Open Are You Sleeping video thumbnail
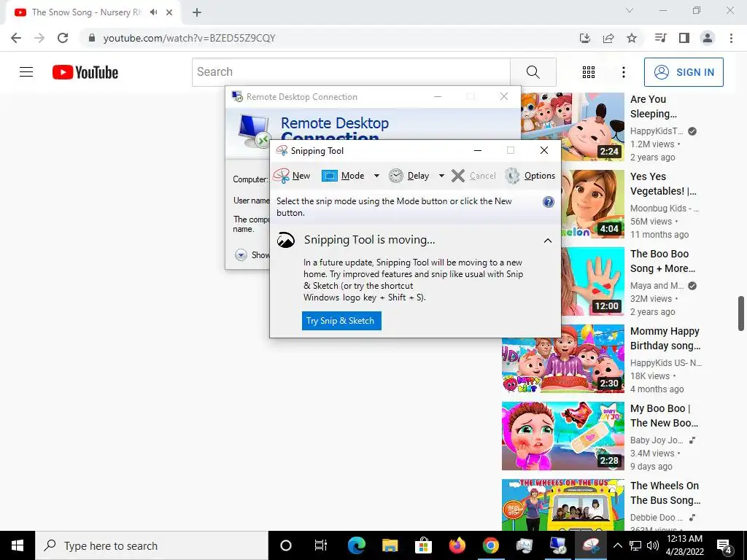 pyautogui.click(x=572, y=127)
